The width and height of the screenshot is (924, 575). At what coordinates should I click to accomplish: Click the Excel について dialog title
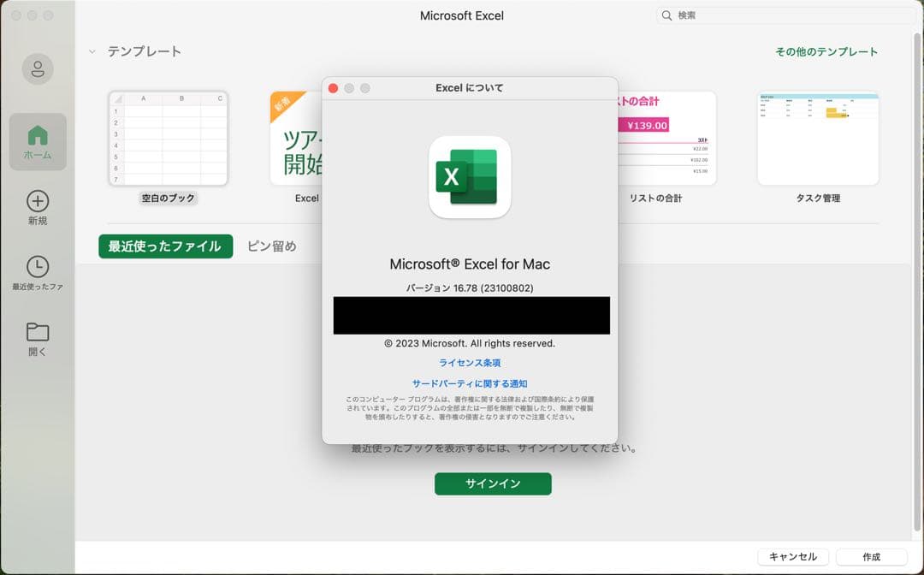pyautogui.click(x=470, y=88)
